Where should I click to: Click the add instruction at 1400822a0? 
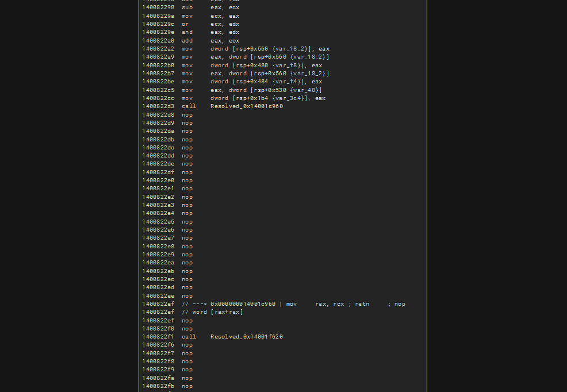point(187,41)
